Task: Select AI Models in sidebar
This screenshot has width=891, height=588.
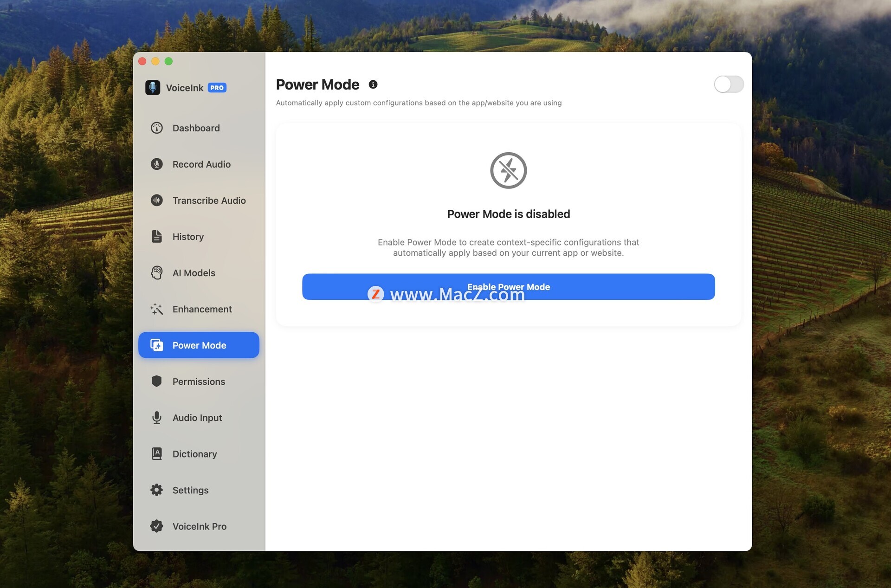Action: (199, 273)
